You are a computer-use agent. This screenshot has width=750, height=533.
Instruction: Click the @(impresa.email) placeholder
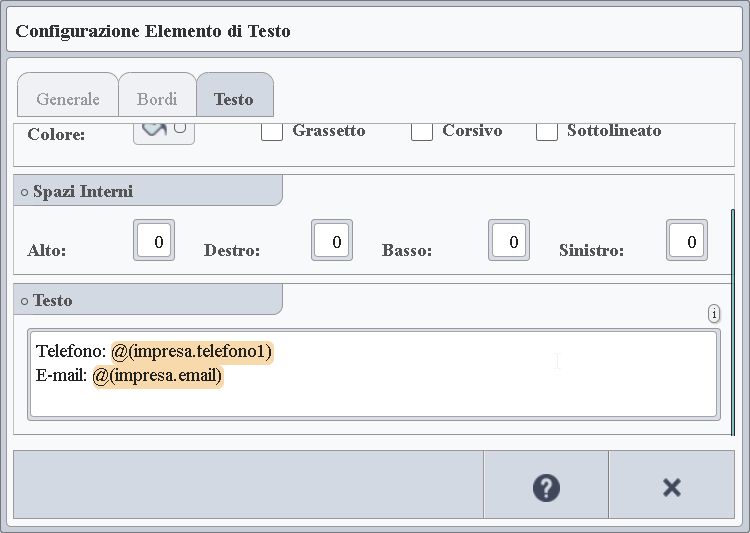click(158, 376)
